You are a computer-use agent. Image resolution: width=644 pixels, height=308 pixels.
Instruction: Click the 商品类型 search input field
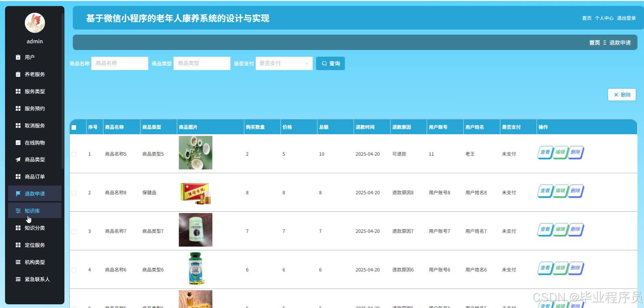coord(202,63)
